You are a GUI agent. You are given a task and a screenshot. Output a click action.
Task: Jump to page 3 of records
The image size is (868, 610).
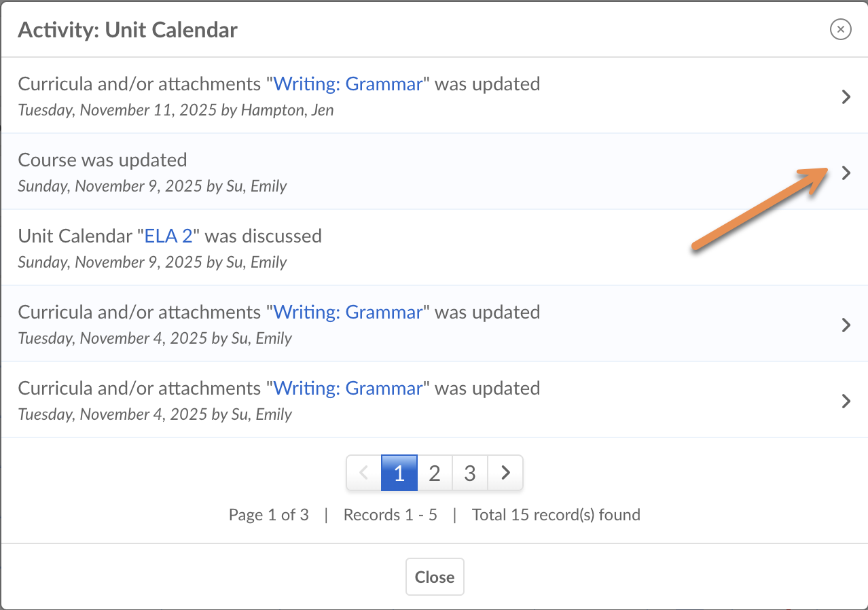[470, 473]
